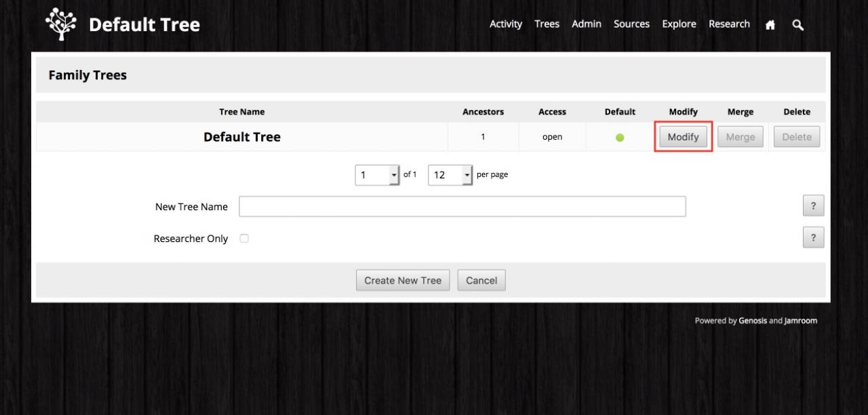Open the page number dropdown
Screen dimensions: 868x415
(x=377, y=175)
